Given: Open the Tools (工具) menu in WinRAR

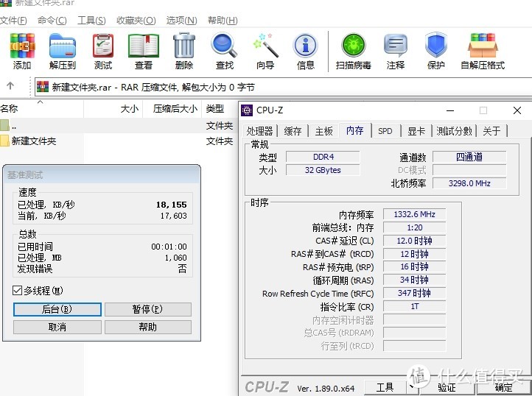Looking at the screenshot, I should [x=91, y=21].
